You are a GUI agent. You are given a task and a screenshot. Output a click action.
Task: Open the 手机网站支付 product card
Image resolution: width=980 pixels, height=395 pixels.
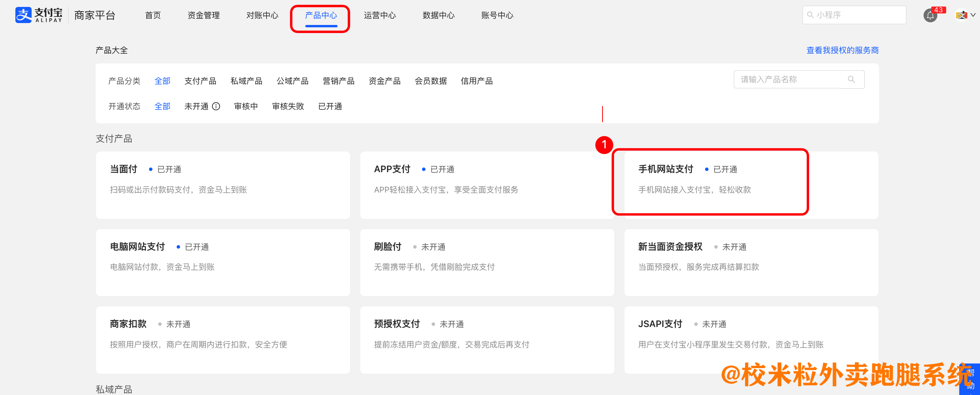pyautogui.click(x=710, y=183)
